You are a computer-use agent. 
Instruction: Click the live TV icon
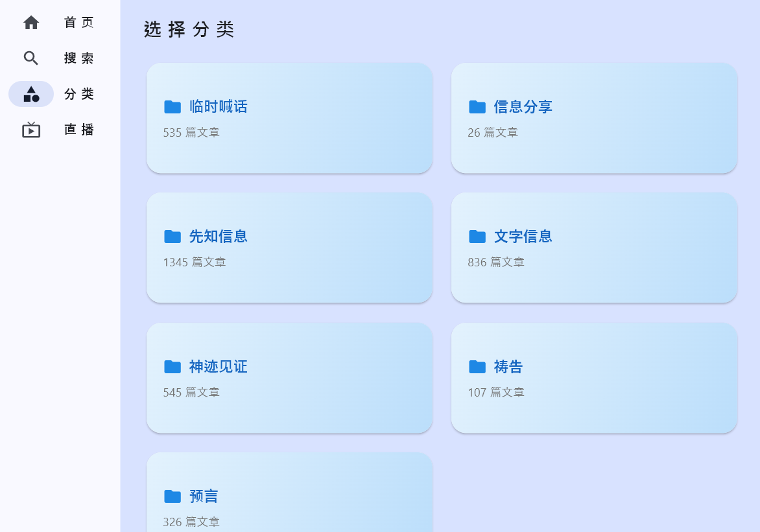tap(31, 130)
